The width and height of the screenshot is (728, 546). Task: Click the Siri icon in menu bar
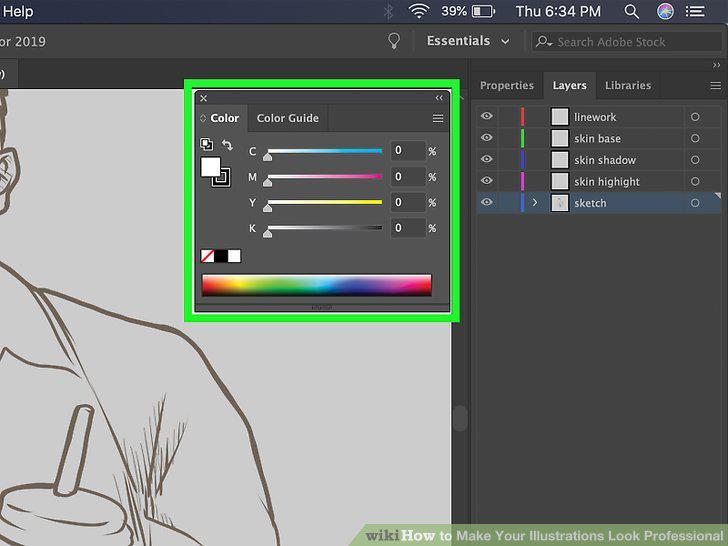point(665,11)
